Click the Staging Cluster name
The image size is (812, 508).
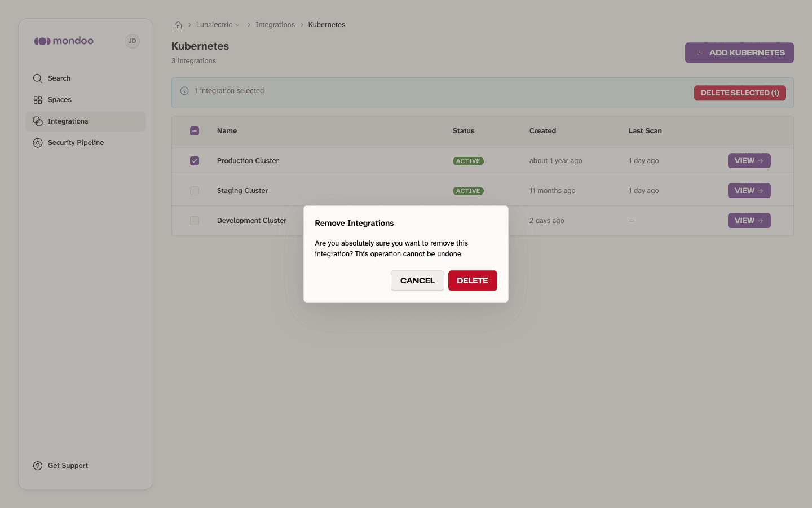(242, 191)
